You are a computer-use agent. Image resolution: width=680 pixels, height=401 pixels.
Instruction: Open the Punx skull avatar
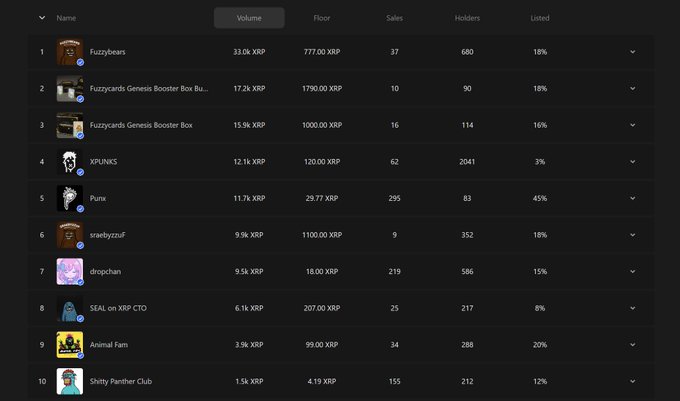[x=69, y=198]
